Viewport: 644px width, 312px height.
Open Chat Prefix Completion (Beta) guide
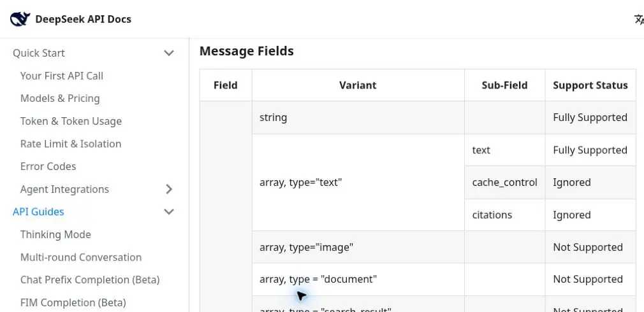tap(90, 280)
